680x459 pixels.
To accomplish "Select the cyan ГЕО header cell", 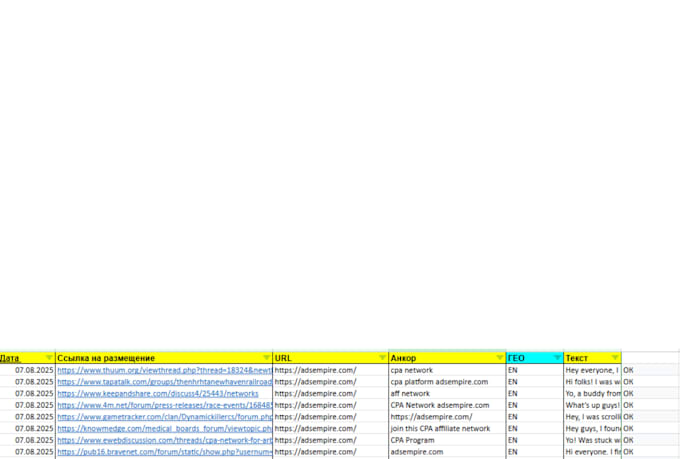I will (x=535, y=358).
